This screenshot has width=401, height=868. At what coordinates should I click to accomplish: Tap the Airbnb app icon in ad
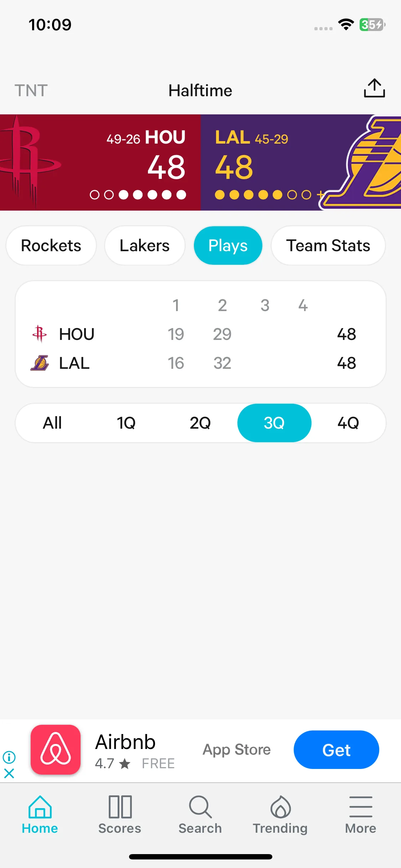(x=56, y=750)
